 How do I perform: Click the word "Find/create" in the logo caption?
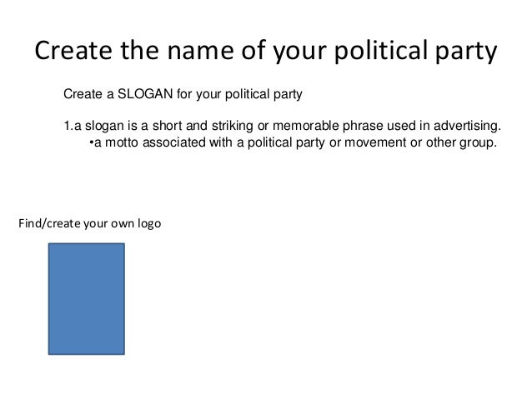pyautogui.click(x=47, y=224)
